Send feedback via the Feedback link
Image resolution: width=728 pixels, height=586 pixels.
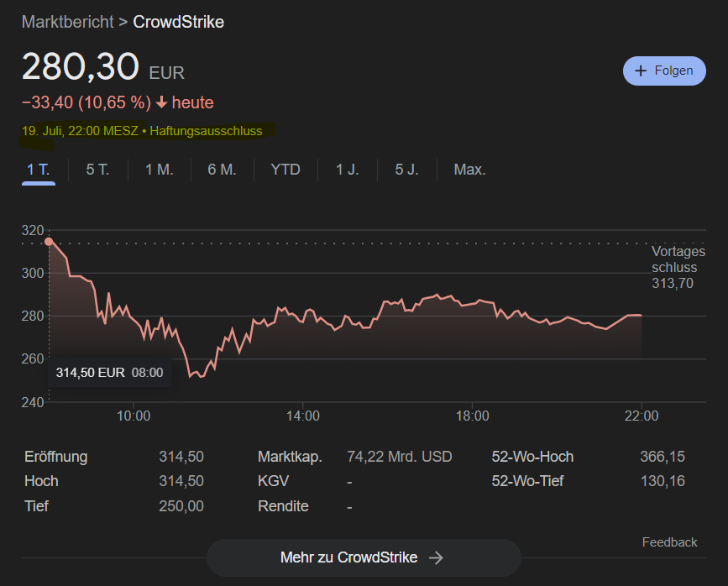click(x=669, y=542)
